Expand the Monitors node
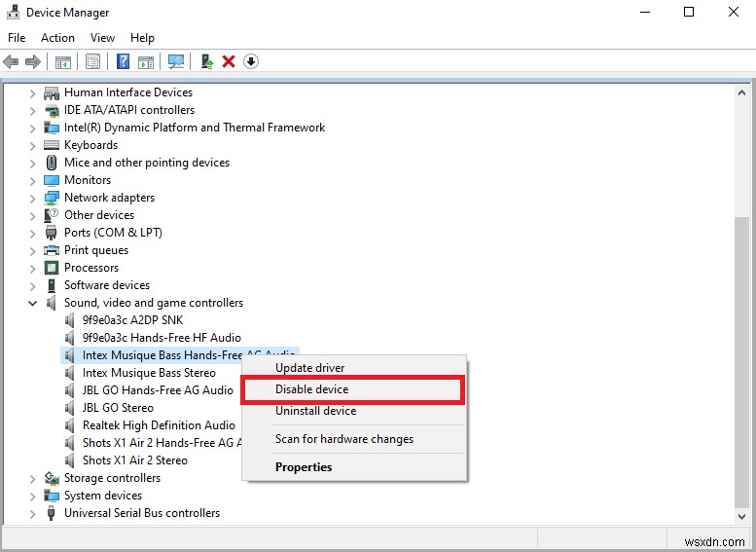The height and width of the screenshot is (552, 756). (x=32, y=180)
